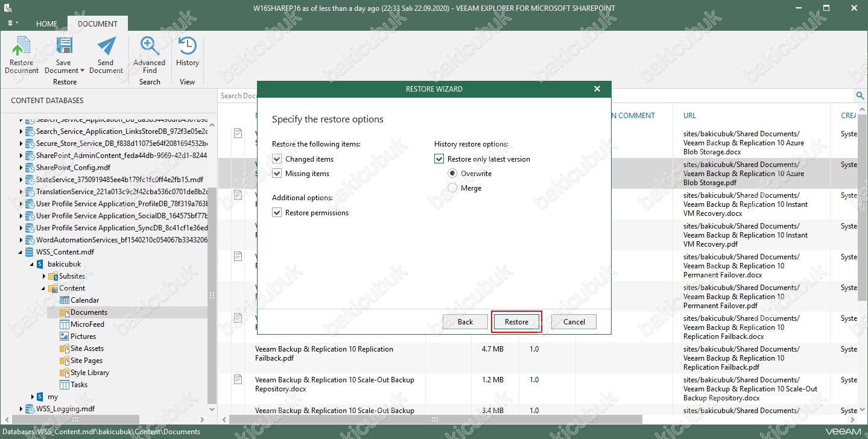Click the Restore button in wizard
Screen dimensions: 868x439
click(x=516, y=322)
